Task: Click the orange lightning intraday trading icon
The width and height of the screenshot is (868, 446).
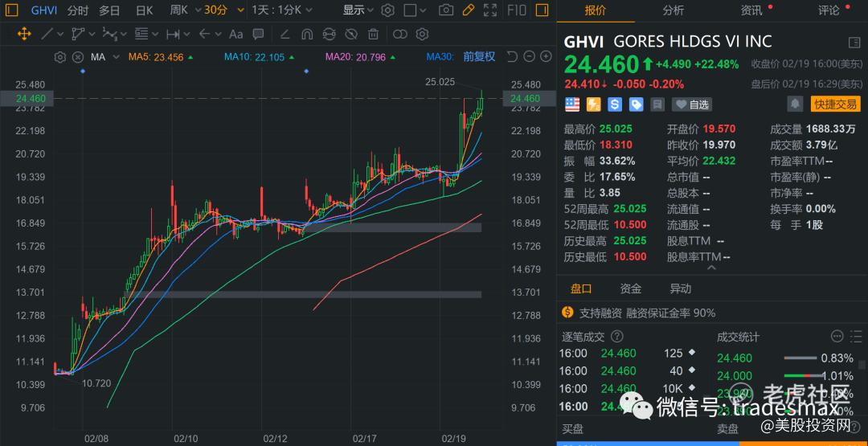Action: (x=593, y=104)
